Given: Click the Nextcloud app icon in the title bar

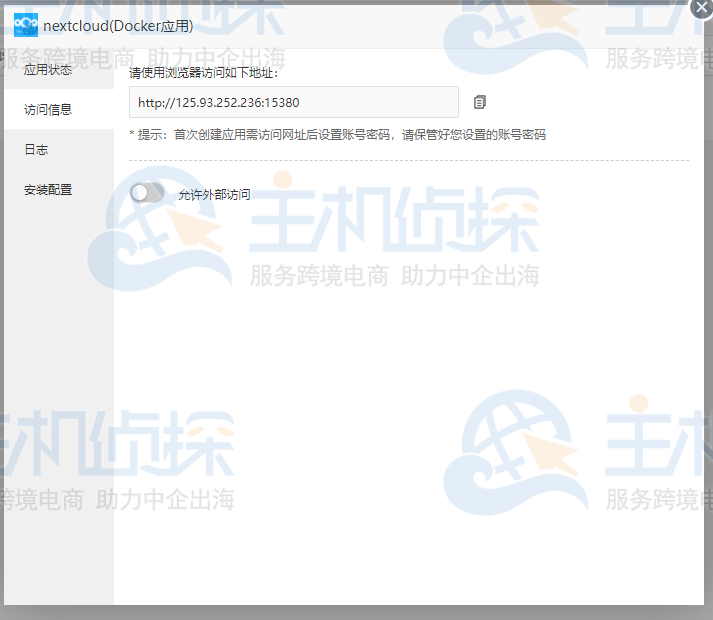Looking at the screenshot, I should (x=26, y=26).
